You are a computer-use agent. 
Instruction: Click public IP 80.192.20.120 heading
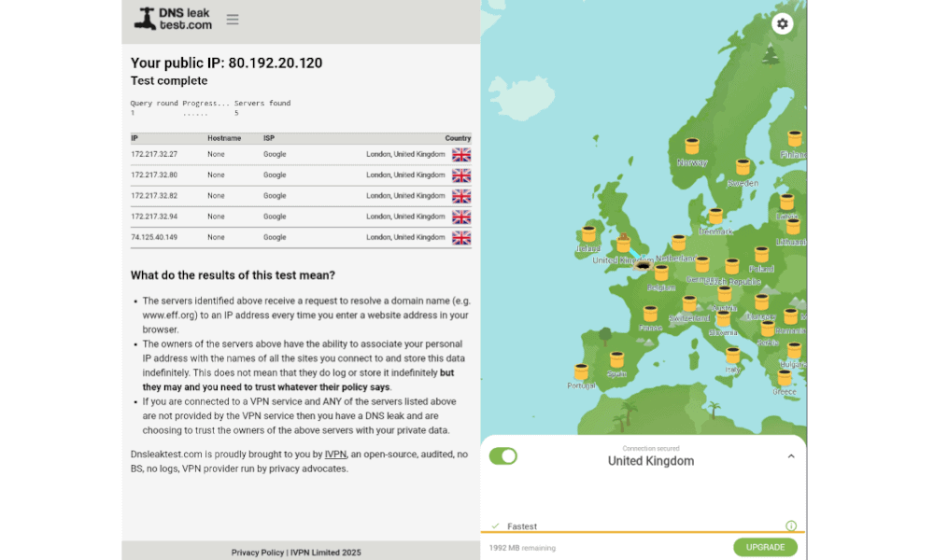point(226,63)
